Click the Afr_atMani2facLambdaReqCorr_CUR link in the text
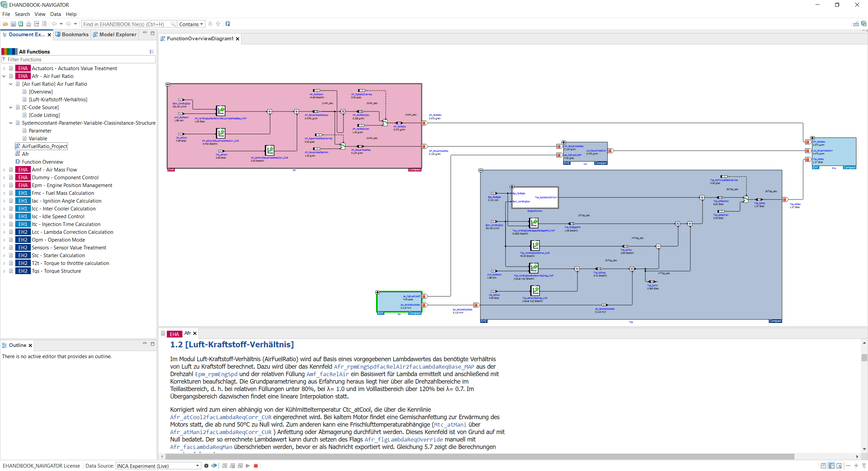This screenshot has height=471, width=868. click(x=220, y=432)
